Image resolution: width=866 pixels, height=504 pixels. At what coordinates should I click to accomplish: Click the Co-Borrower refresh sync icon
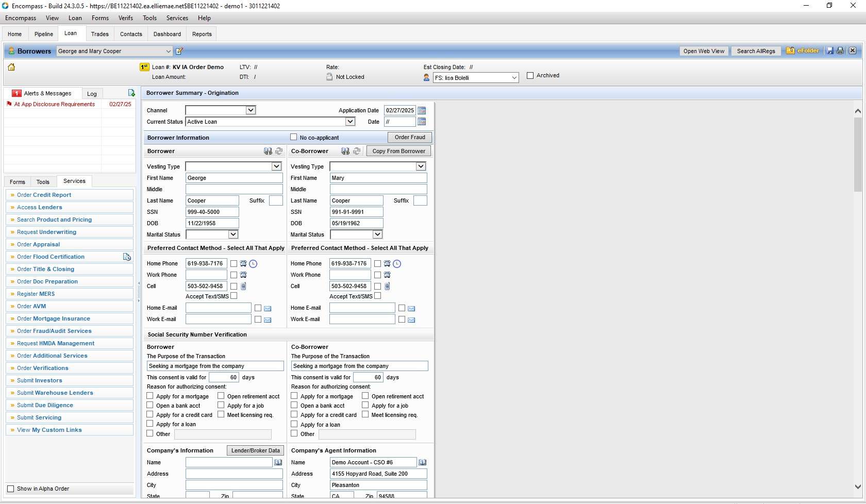[x=357, y=151]
